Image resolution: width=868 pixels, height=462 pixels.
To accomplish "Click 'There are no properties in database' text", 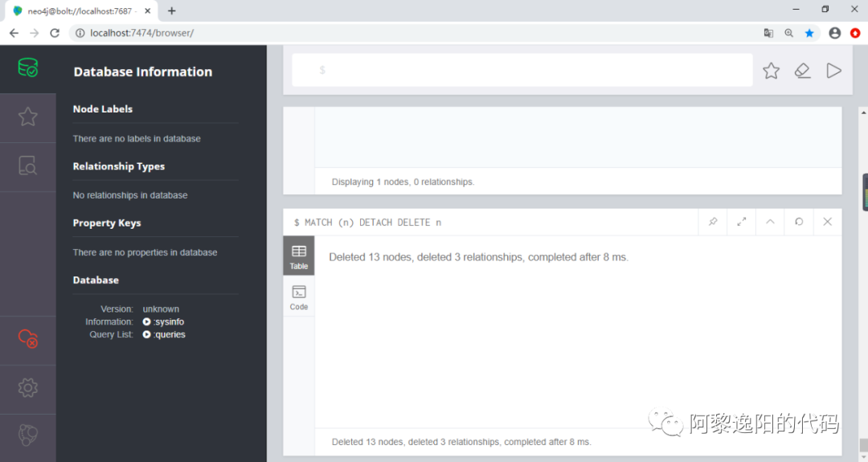I will coord(145,252).
